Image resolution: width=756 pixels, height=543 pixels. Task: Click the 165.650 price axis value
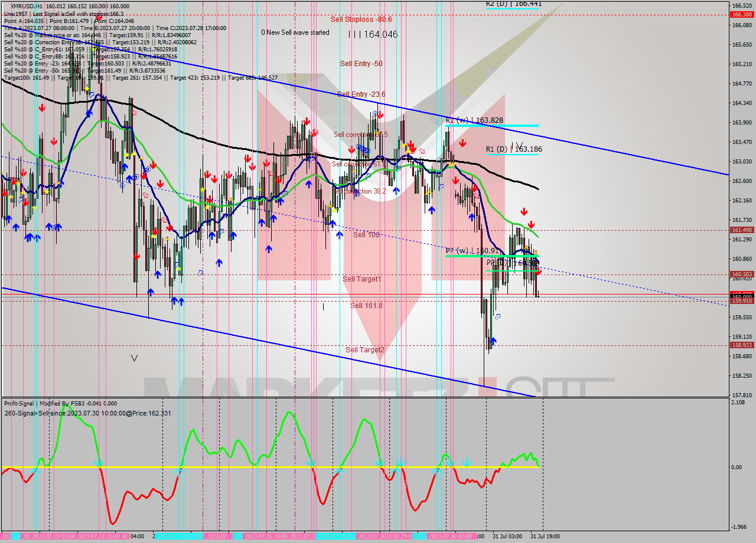(741, 44)
